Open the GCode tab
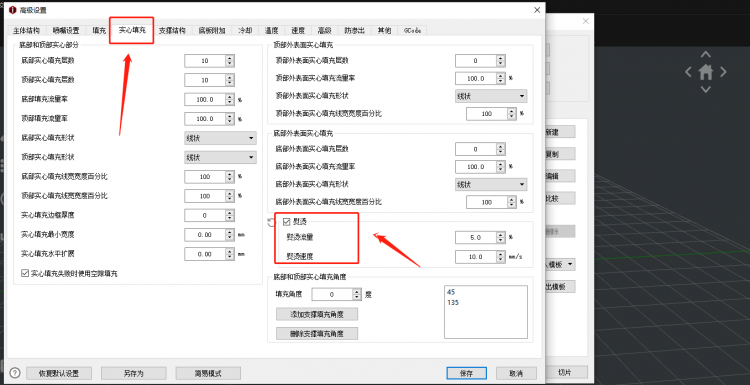This screenshot has width=750, height=385. pyautogui.click(x=412, y=30)
